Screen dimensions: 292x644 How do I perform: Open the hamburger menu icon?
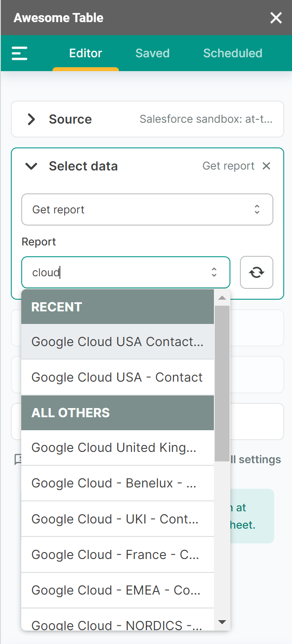click(20, 53)
